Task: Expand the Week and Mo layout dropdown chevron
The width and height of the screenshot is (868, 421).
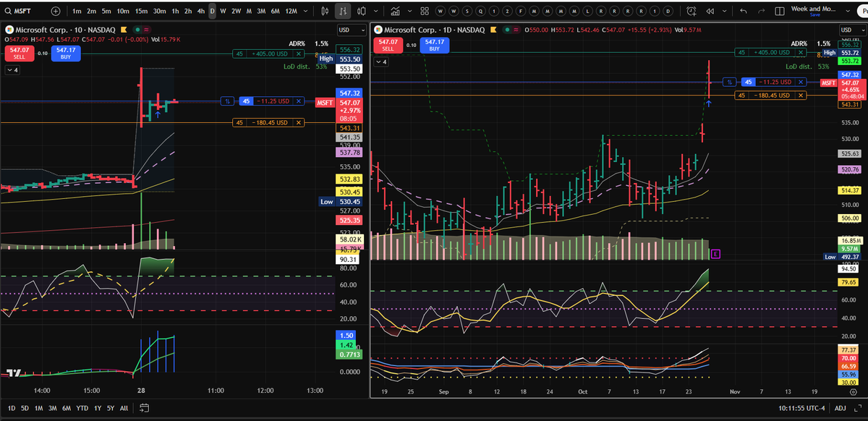Action: [847, 10]
